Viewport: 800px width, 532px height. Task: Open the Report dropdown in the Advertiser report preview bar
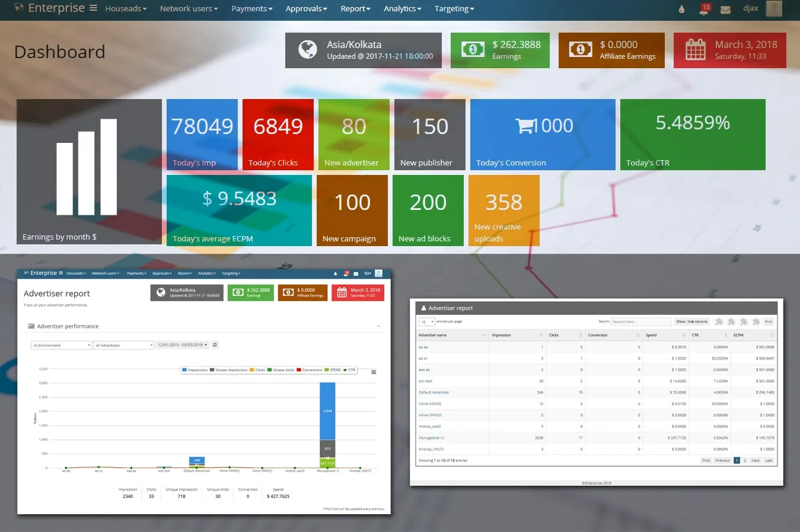click(184, 273)
